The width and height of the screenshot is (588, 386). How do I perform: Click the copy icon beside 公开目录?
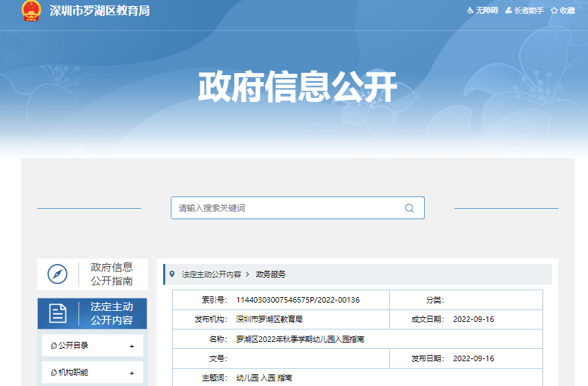(54, 346)
